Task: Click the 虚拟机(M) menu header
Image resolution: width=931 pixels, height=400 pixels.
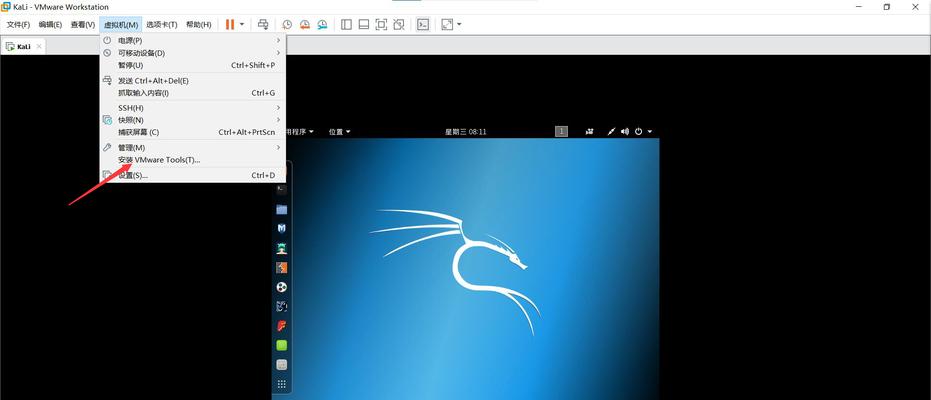Action: [x=121, y=24]
